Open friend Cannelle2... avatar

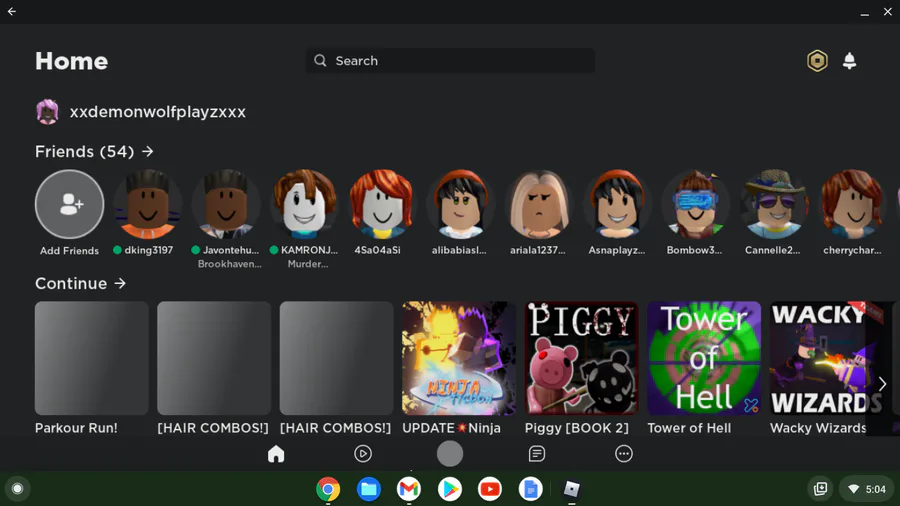tap(774, 204)
